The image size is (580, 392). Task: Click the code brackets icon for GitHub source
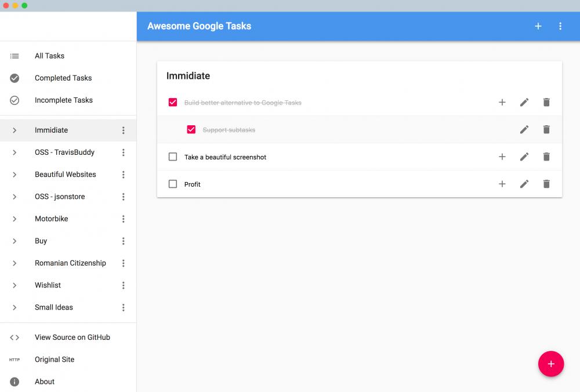(14, 337)
